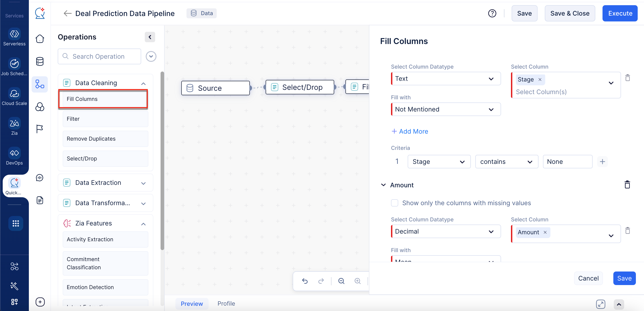Open the Not Mentioned fill-with dropdown

pyautogui.click(x=446, y=109)
